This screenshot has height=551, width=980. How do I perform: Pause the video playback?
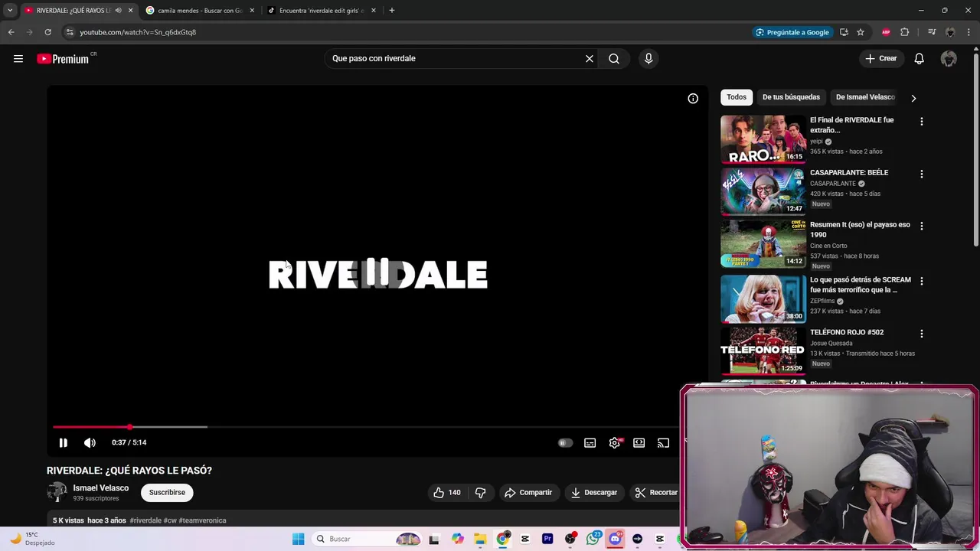tap(64, 442)
